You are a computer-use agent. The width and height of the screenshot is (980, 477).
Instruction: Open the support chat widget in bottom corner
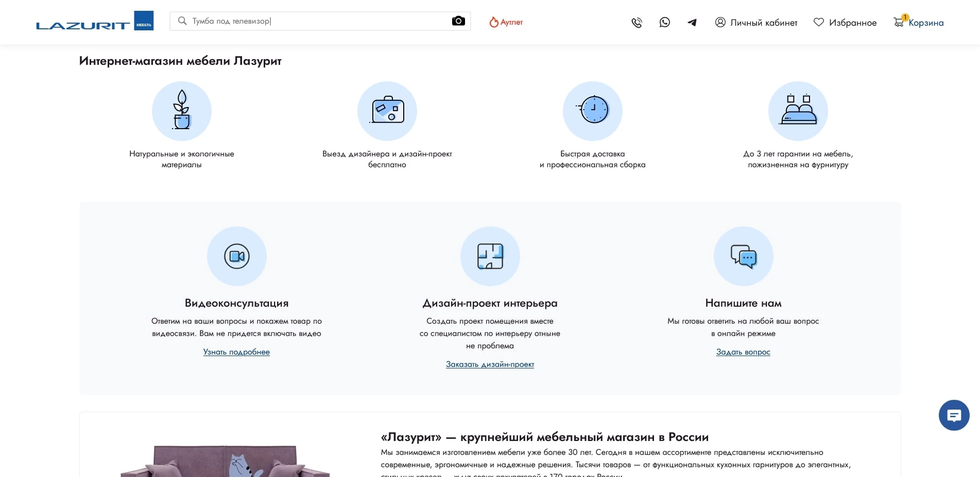tap(954, 415)
